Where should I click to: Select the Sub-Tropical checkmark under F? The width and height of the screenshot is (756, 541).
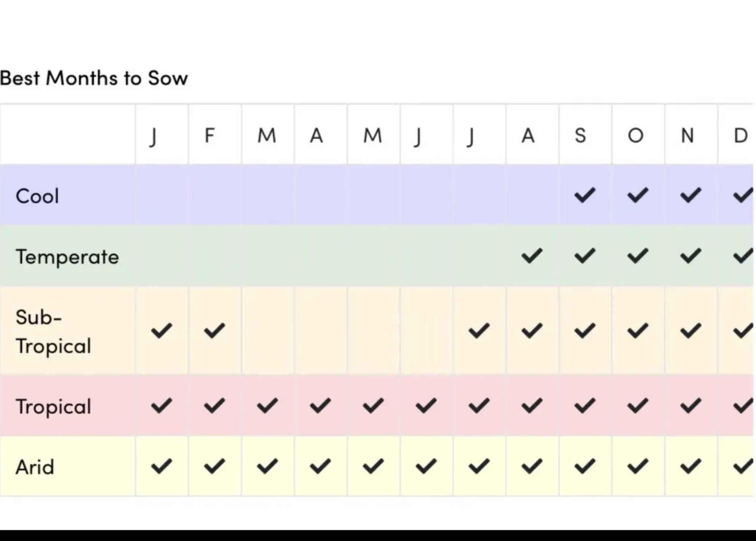click(x=214, y=331)
